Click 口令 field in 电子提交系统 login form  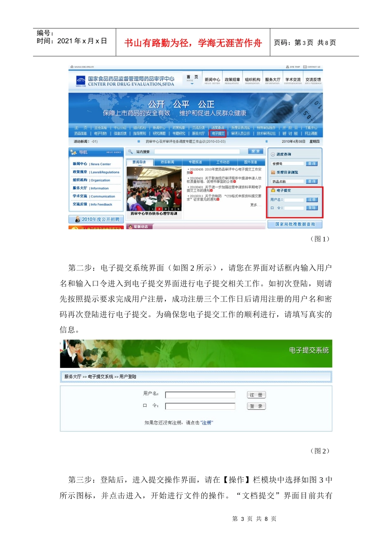coord(200,406)
